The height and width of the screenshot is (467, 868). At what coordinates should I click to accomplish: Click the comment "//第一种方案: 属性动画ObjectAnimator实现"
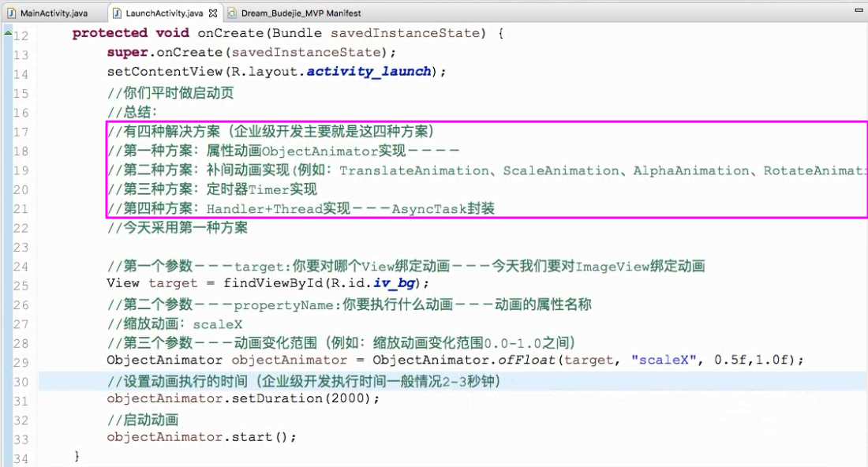pos(283,151)
